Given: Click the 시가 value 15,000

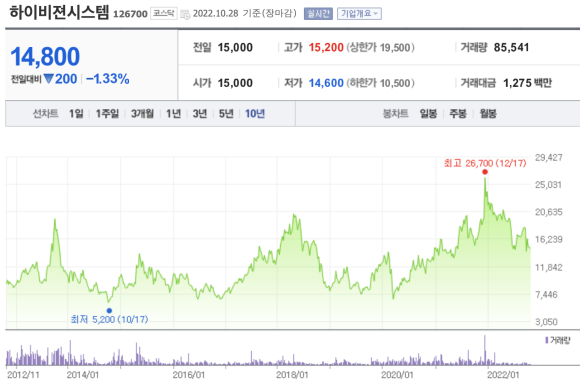Looking at the screenshot, I should point(235,83).
